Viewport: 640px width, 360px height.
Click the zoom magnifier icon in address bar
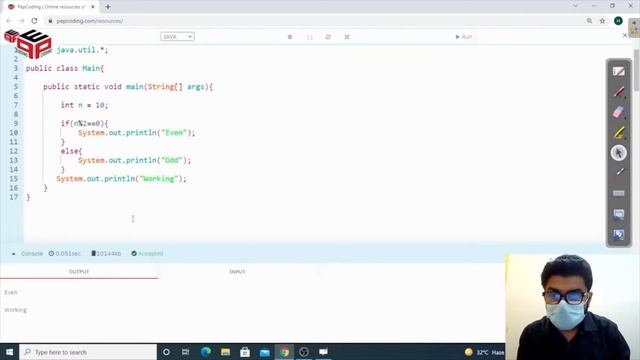coord(589,21)
